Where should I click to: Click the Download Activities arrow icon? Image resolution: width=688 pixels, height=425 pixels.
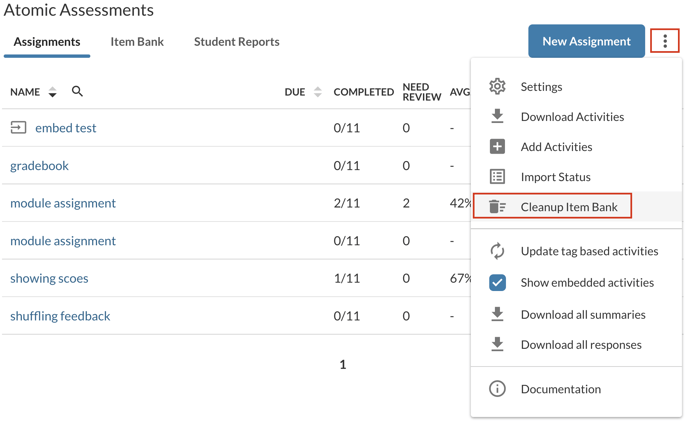(x=497, y=117)
